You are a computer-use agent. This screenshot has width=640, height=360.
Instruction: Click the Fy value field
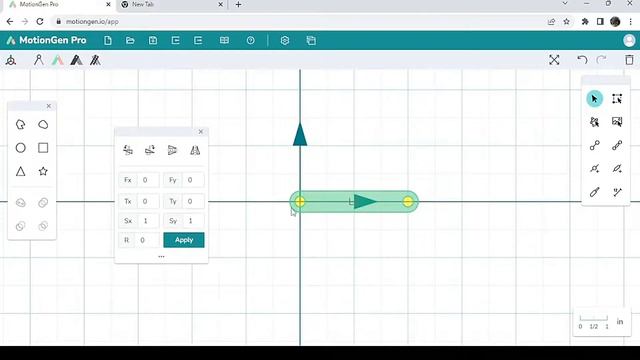(193, 180)
